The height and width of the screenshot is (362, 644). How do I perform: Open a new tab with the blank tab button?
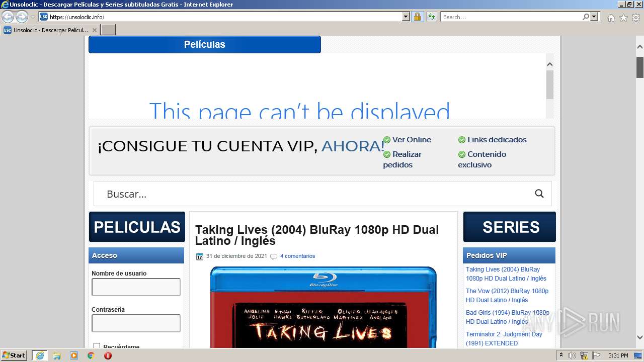(108, 30)
